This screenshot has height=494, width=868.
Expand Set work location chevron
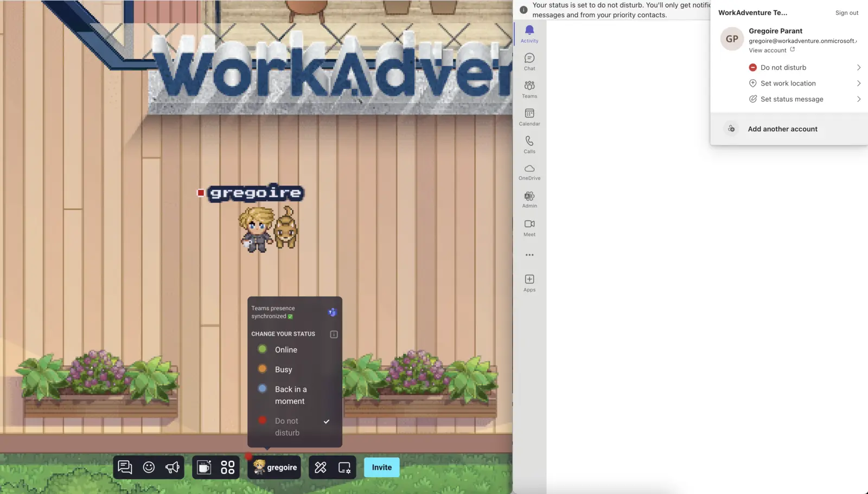click(x=859, y=84)
